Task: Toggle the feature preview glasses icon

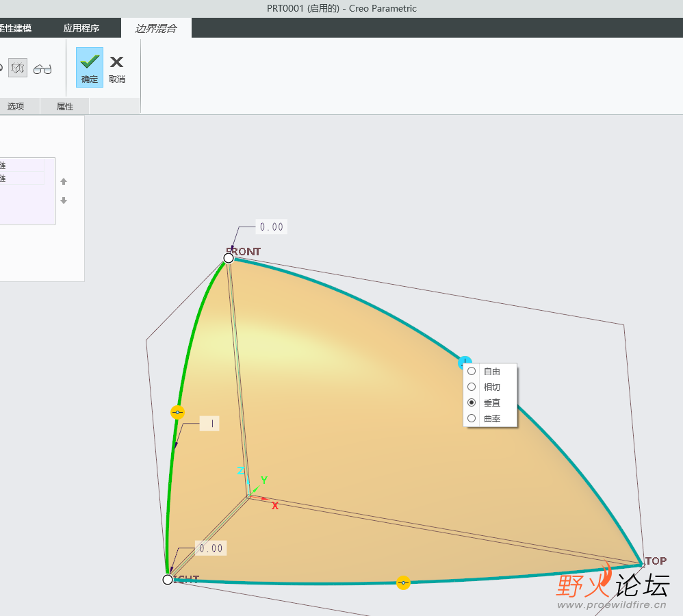Action: tap(42, 69)
